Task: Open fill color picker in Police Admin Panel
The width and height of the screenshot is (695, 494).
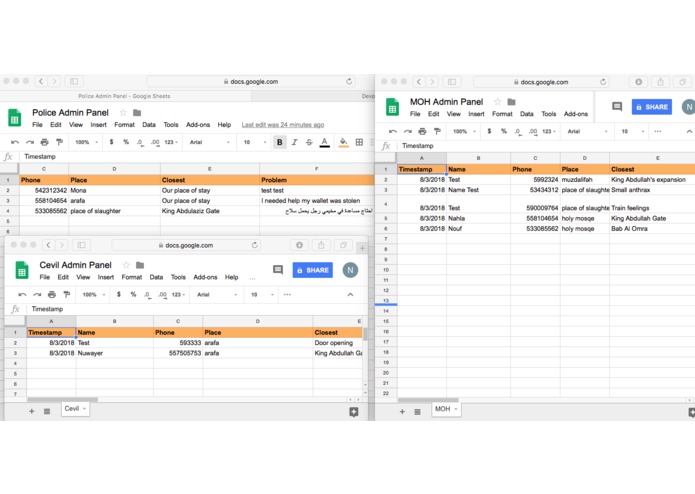Action: point(343,142)
